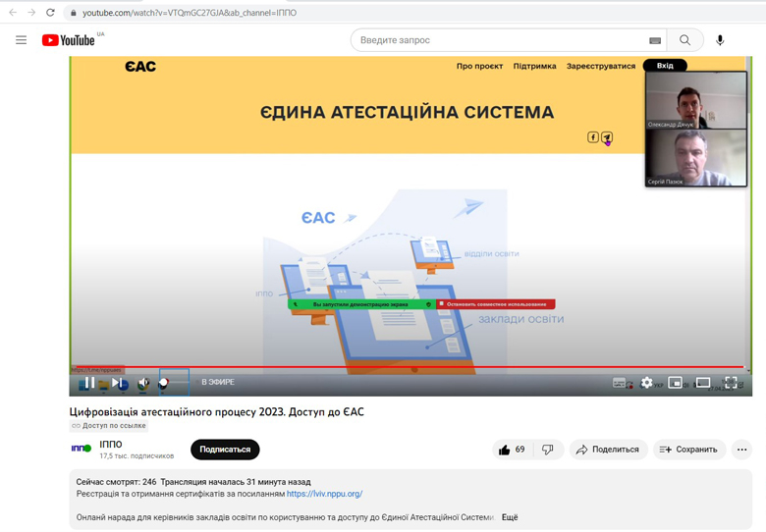Click red 'Остановить совместное использование' button
Image resolution: width=766 pixels, height=532 pixels.
[x=495, y=304]
